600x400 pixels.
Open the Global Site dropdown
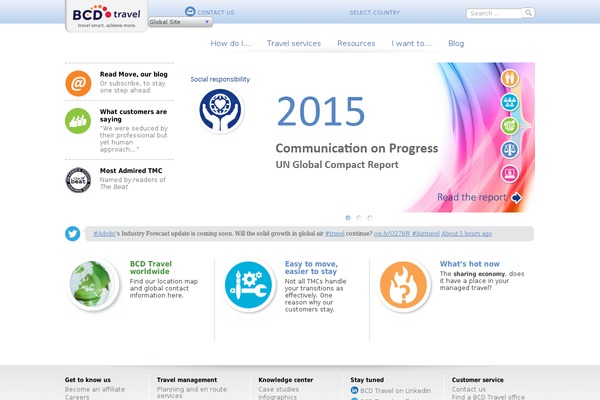pos(180,22)
